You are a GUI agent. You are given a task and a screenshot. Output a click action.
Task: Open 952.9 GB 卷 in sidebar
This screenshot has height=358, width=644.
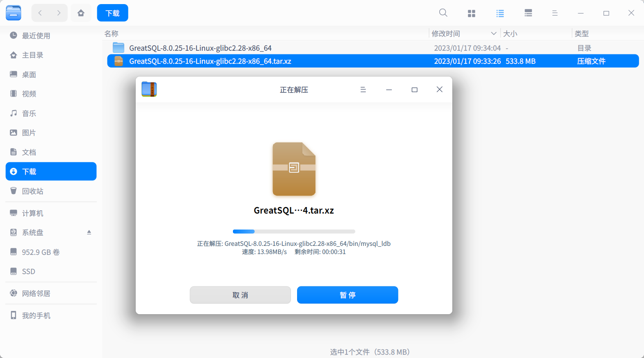[51, 252]
